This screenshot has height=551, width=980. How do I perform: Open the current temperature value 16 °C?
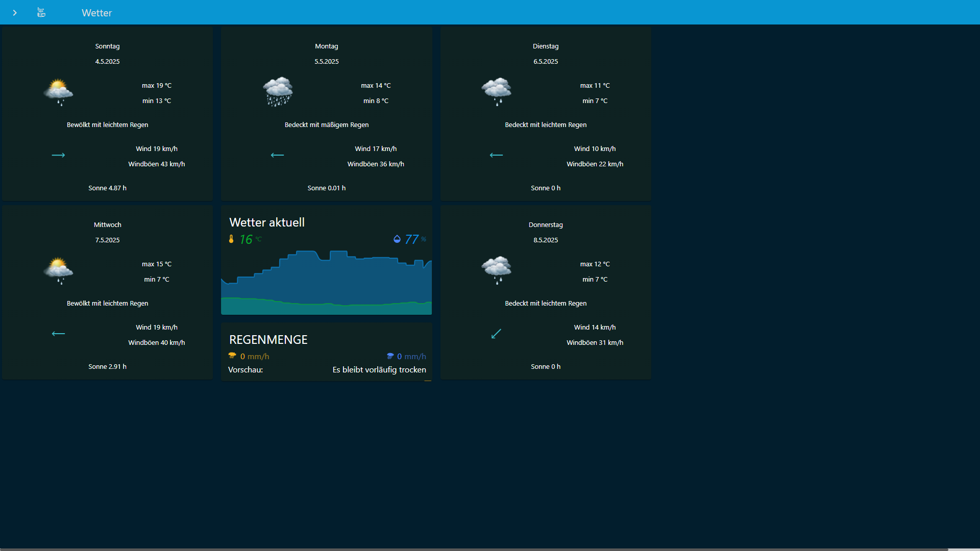[x=247, y=239]
